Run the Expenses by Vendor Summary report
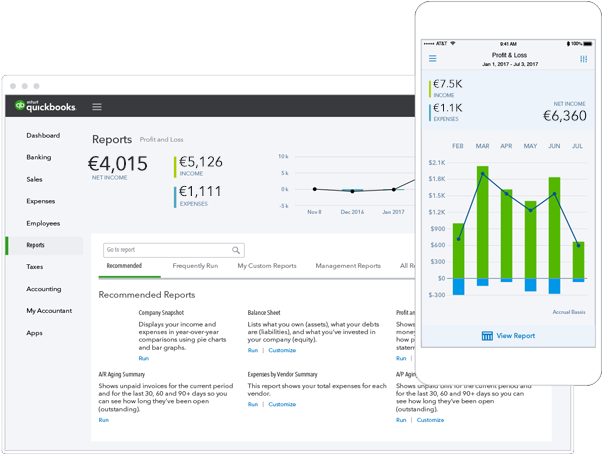The width and height of the screenshot is (602, 454). [x=253, y=404]
